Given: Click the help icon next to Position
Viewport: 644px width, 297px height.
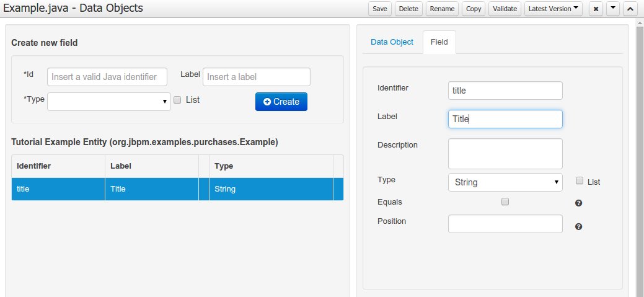Looking at the screenshot, I should tap(578, 226).
